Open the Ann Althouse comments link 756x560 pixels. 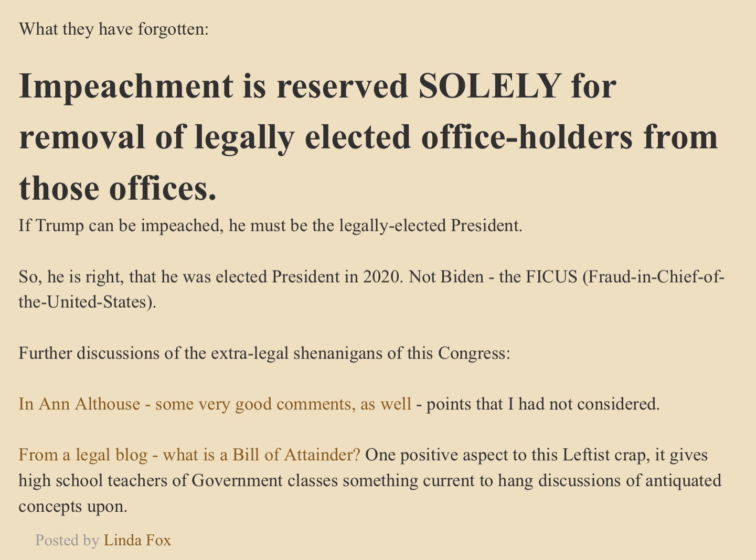(x=215, y=404)
